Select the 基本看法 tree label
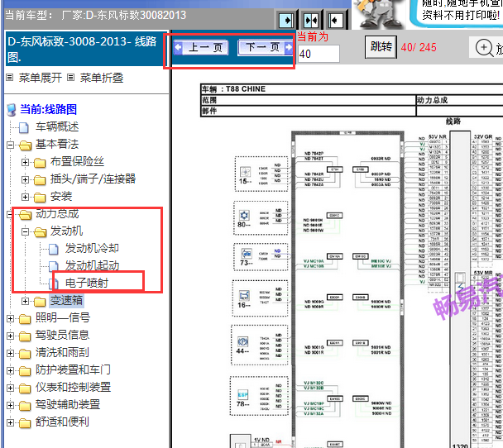 [x=57, y=145]
